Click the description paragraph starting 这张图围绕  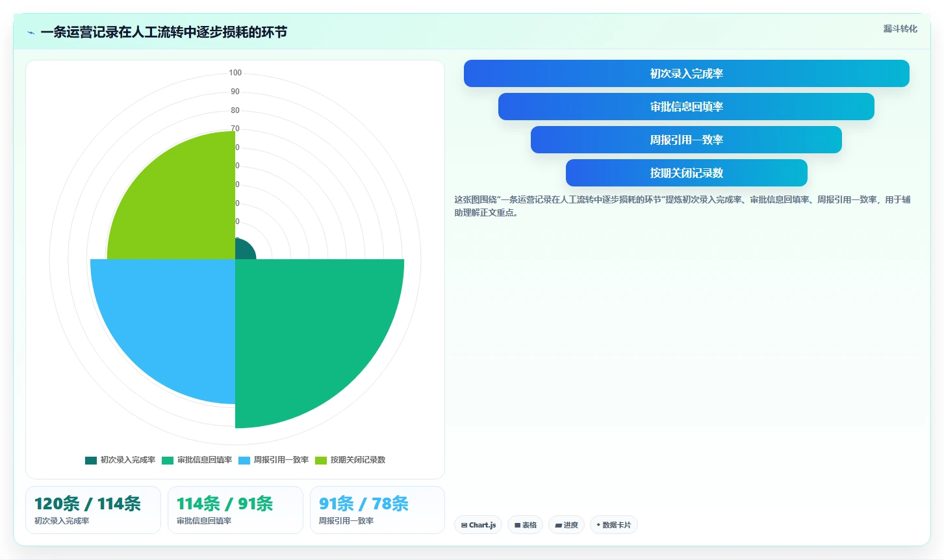pyautogui.click(x=682, y=206)
